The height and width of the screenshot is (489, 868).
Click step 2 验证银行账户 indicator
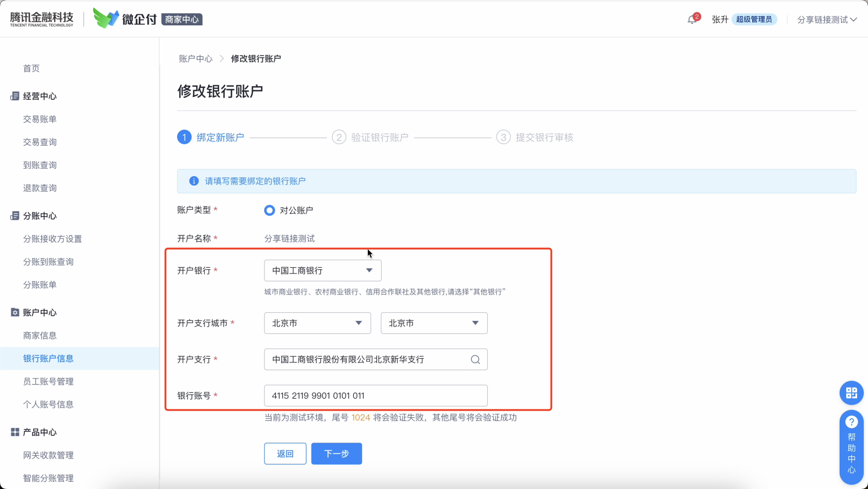click(x=370, y=137)
